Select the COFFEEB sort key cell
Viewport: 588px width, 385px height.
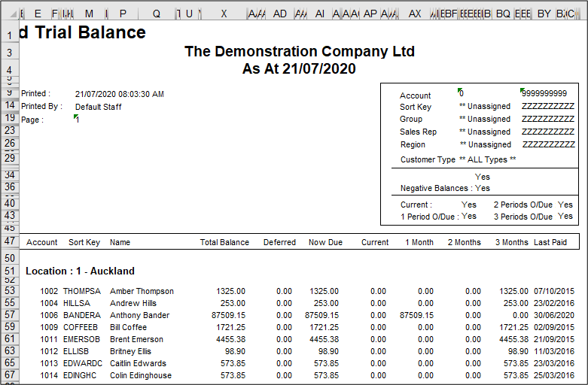tap(81, 327)
